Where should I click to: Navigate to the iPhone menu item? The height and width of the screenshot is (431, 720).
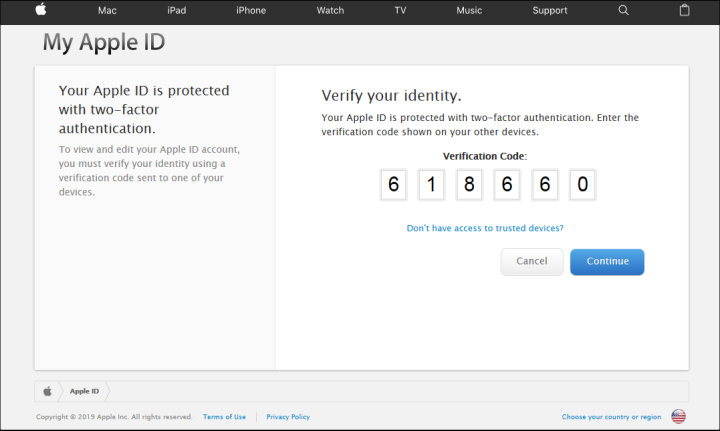pos(250,10)
